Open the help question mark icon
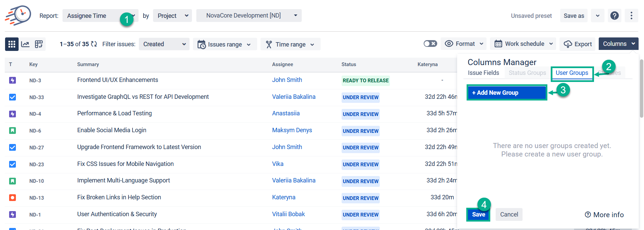 click(614, 16)
